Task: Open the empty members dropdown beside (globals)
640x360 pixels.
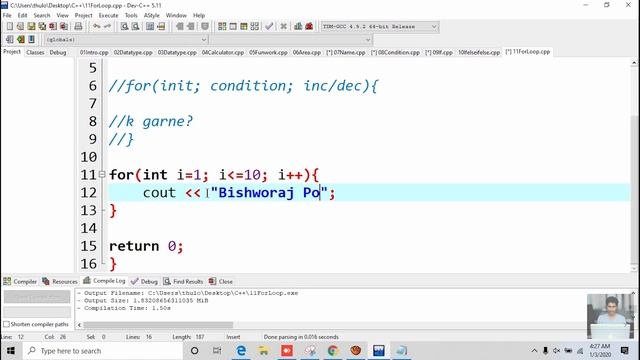Action: coord(291,40)
